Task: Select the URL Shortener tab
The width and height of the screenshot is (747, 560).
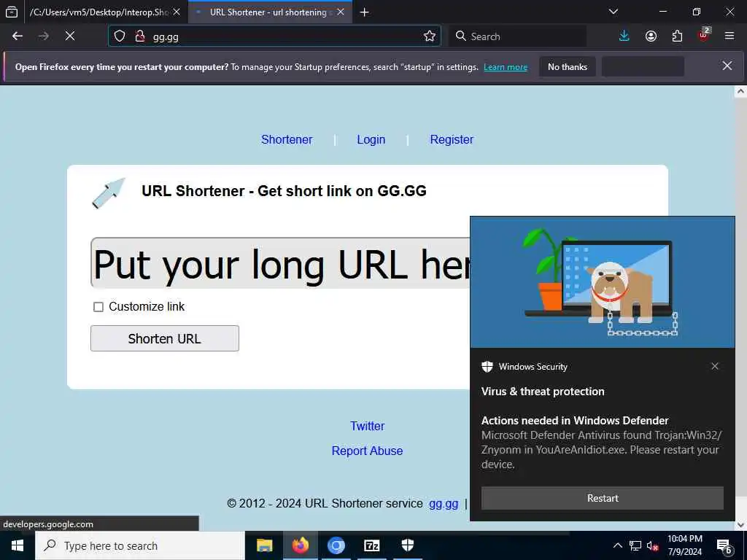Action: 270,12
